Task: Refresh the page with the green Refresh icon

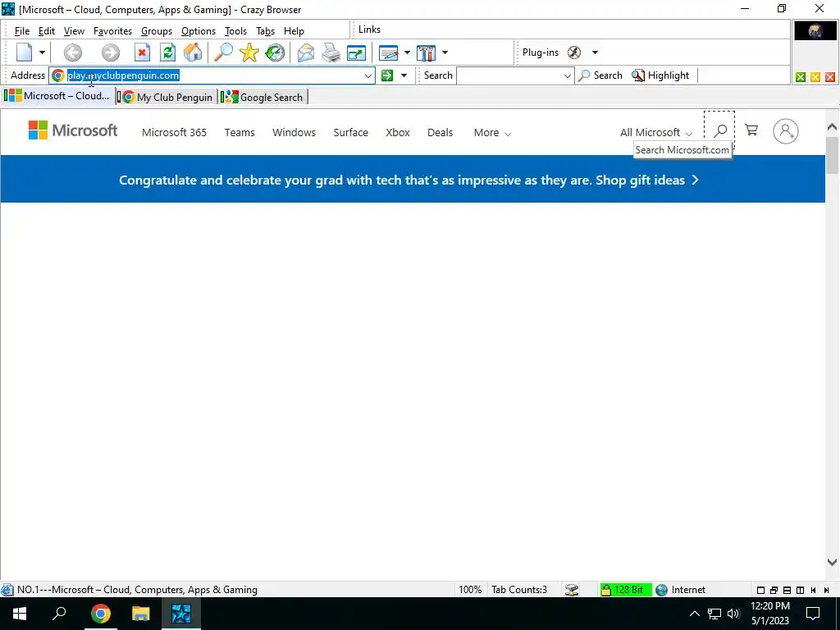Action: [x=167, y=52]
